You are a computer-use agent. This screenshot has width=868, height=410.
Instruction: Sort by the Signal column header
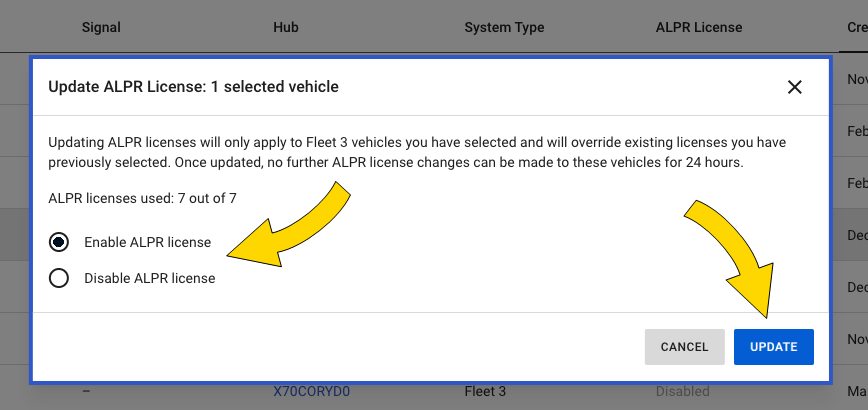click(102, 27)
